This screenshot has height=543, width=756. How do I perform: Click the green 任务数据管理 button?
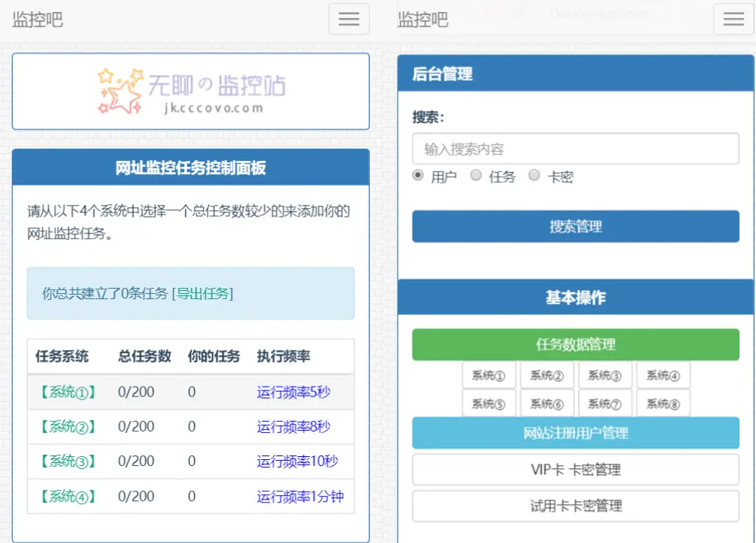pos(575,345)
